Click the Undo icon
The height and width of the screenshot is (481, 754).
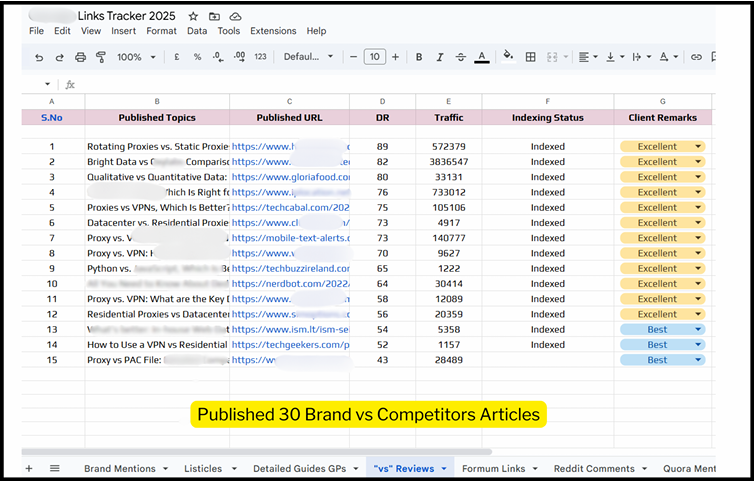pos(39,57)
